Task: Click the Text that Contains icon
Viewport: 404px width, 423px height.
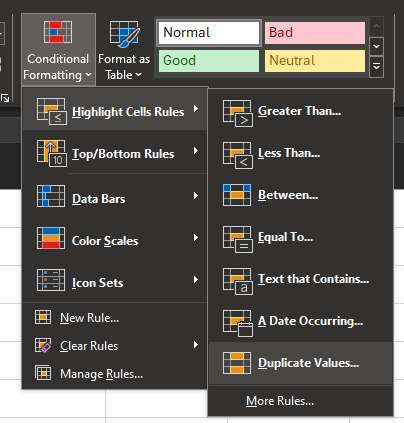Action: pyautogui.click(x=238, y=281)
